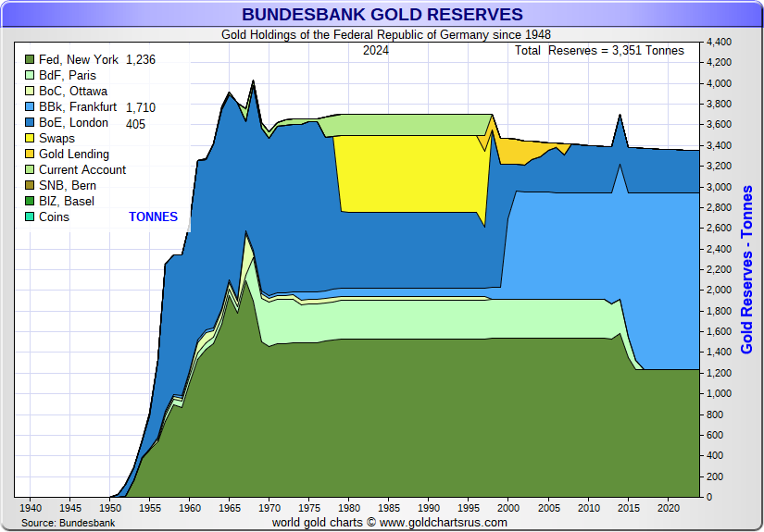Click the Gold Reserves - Tonnes vertical axis title
764x532 pixels.
coord(747,269)
